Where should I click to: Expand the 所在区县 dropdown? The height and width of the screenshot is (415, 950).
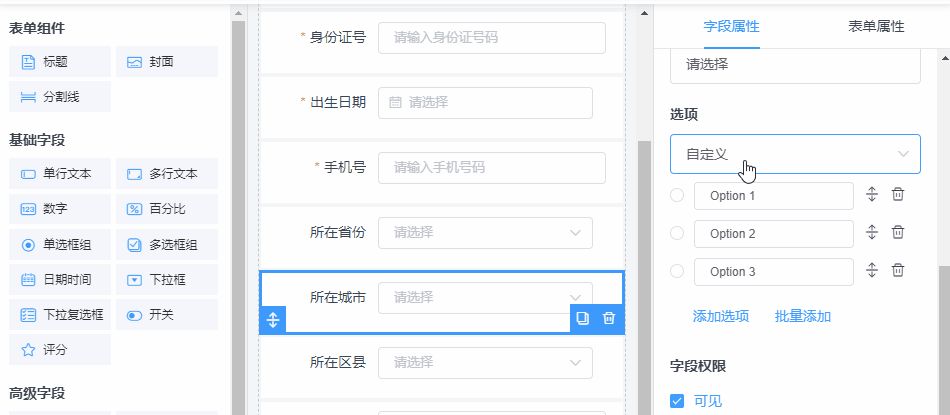point(485,363)
